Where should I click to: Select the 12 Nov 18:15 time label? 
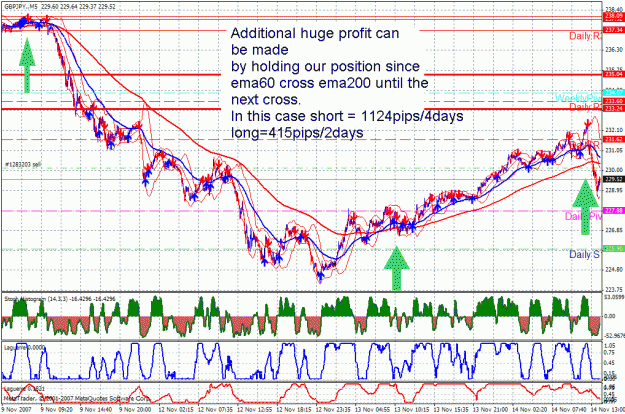pos(293,410)
